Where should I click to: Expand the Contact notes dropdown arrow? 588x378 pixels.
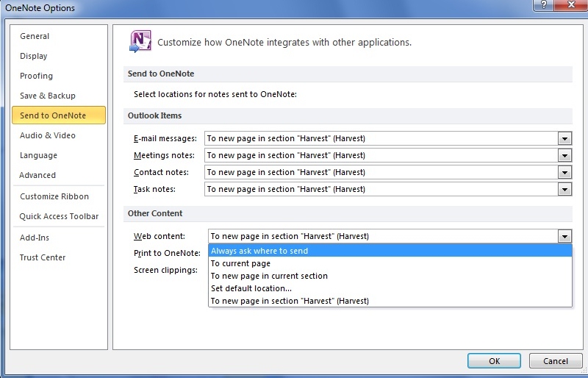point(564,172)
